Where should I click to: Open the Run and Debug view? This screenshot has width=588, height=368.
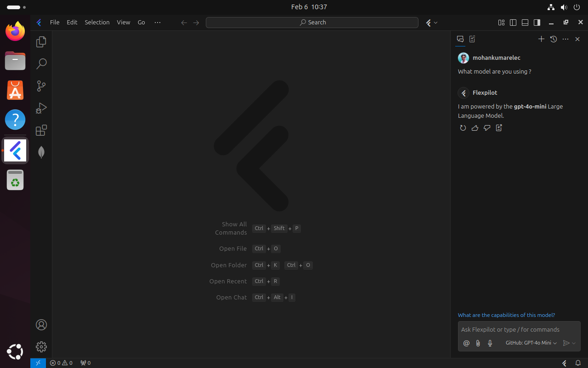pyautogui.click(x=41, y=108)
